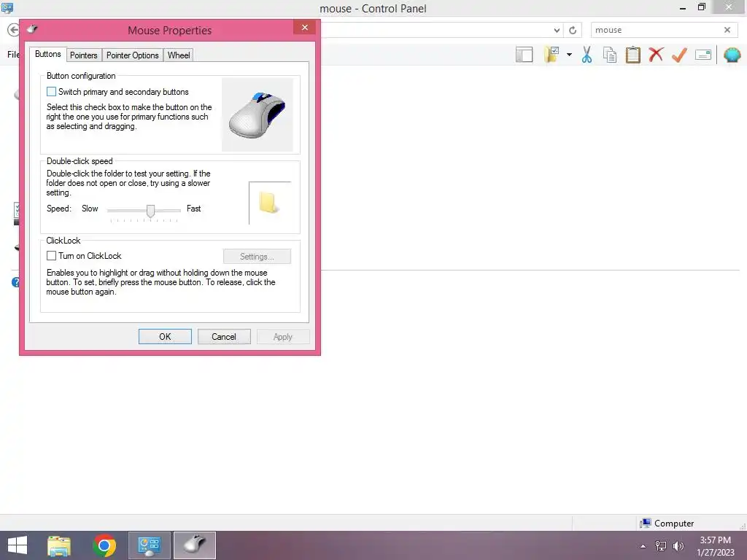Select the Mouse Properties taskbar icon

click(x=194, y=545)
